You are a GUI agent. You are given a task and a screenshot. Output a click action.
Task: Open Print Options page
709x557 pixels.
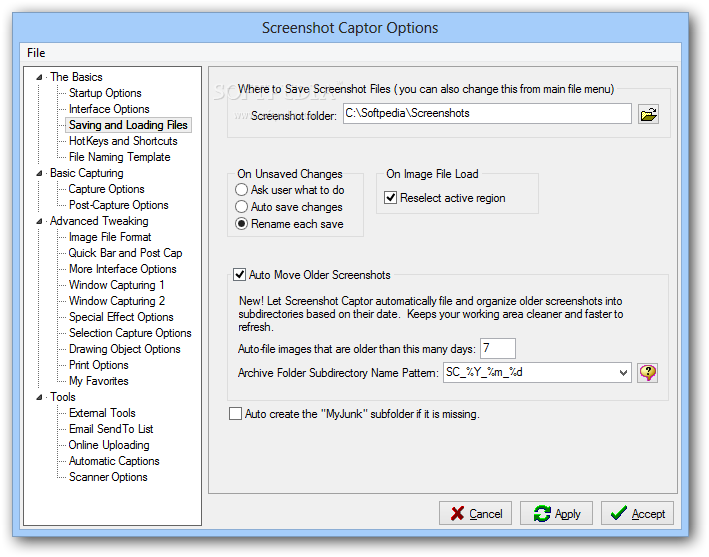click(99, 365)
